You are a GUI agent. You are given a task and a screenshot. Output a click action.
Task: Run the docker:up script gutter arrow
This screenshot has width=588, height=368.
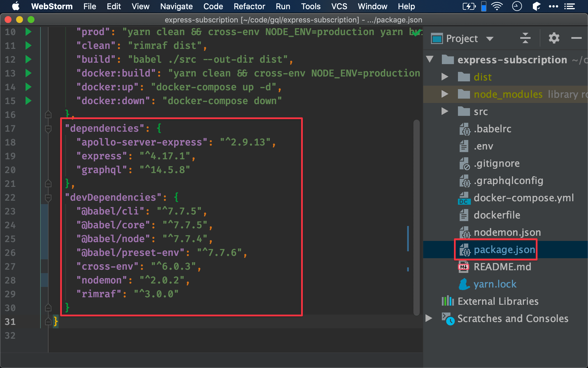[28, 87]
